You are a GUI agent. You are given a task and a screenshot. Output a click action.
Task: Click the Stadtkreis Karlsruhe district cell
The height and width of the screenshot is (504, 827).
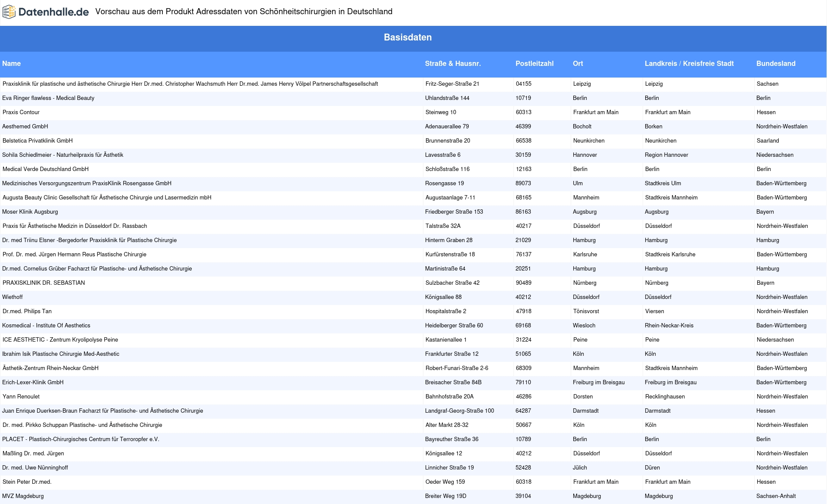click(x=670, y=255)
